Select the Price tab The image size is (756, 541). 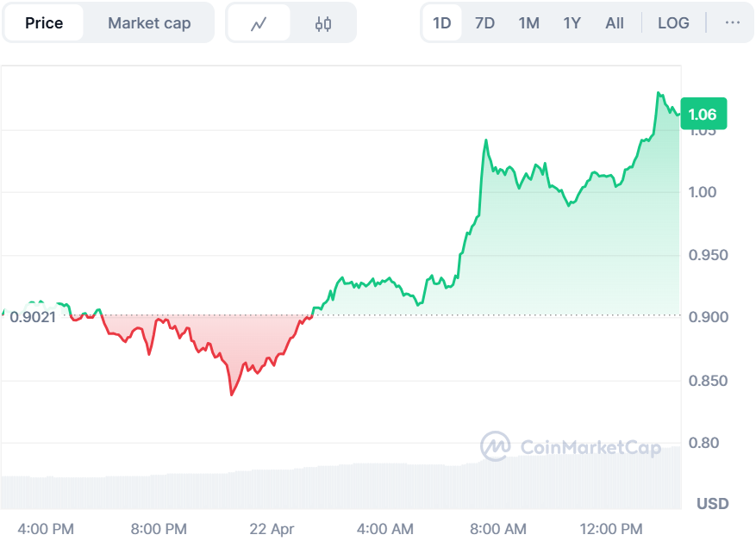(44, 23)
